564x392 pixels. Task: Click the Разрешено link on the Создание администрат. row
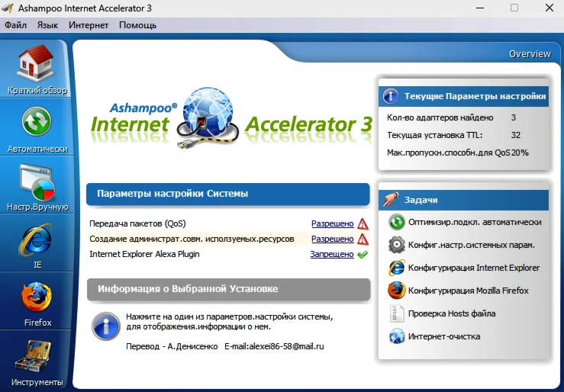[x=332, y=239]
